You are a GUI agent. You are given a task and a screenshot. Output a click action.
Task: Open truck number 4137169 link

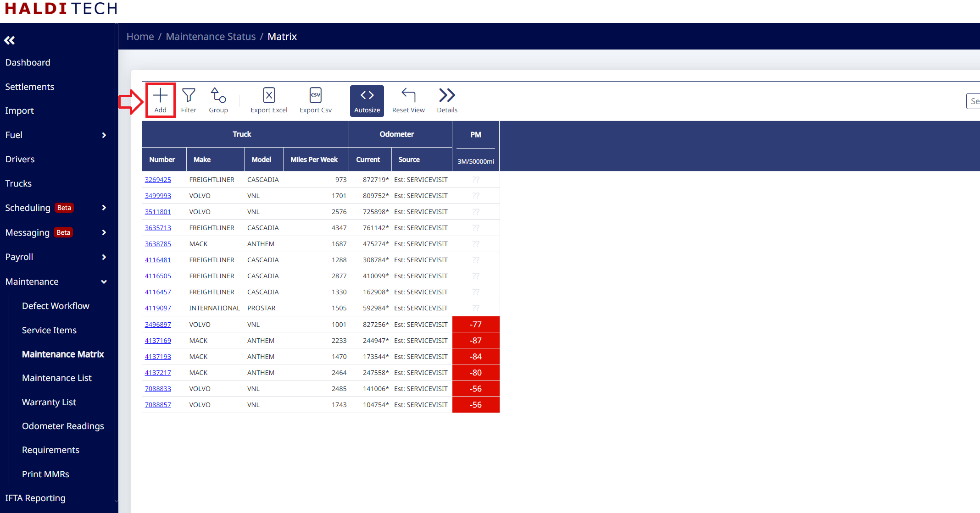tap(158, 341)
